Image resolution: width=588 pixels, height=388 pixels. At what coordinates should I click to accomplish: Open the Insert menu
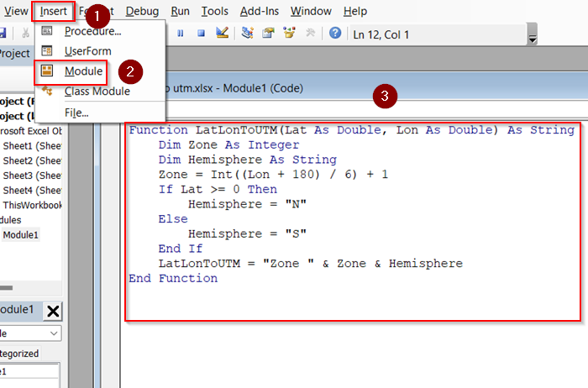[x=54, y=11]
